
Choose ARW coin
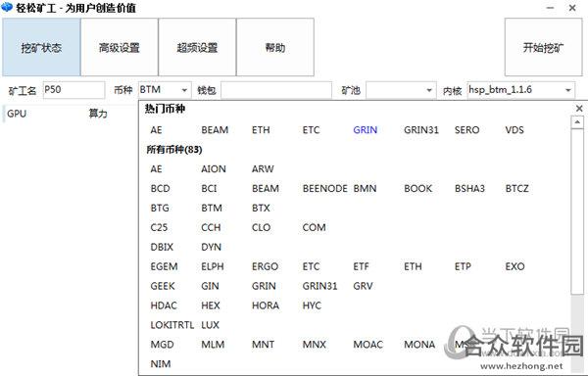pyautogui.click(x=263, y=168)
